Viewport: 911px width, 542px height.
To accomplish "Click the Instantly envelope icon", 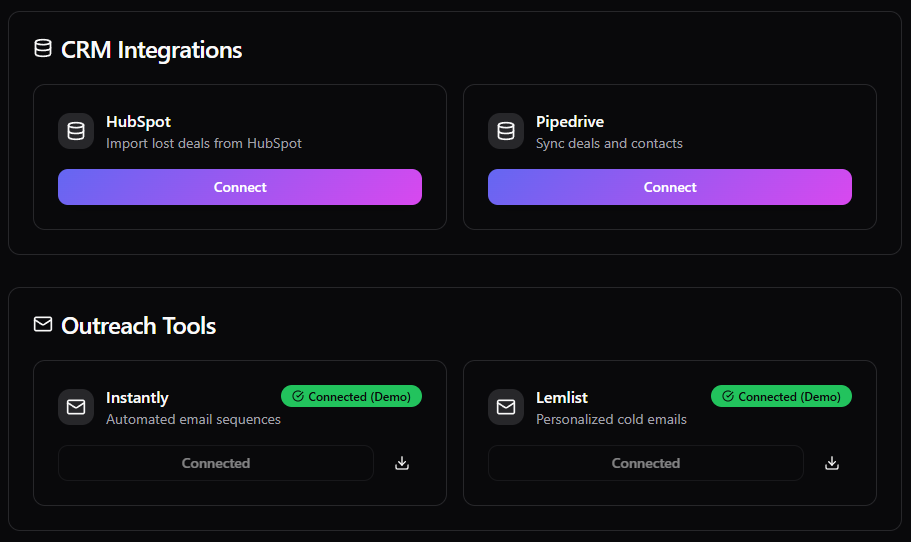I will pos(76,408).
